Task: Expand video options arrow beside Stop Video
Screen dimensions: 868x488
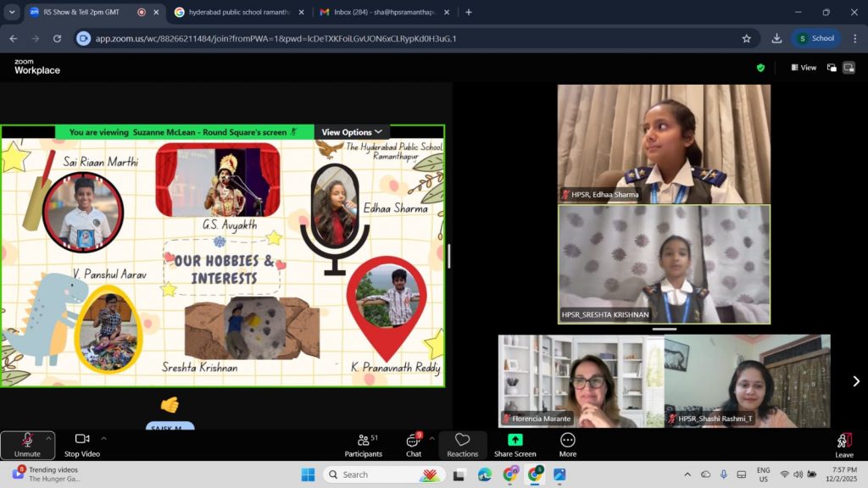Action: click(x=104, y=438)
